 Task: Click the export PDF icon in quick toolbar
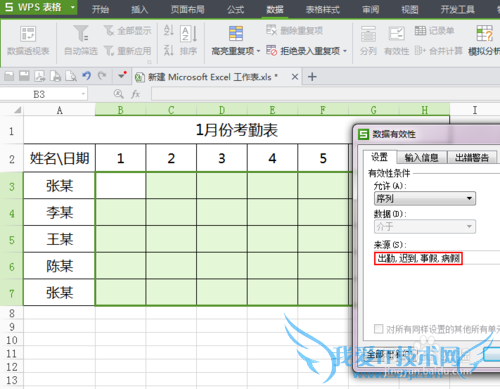40,77
